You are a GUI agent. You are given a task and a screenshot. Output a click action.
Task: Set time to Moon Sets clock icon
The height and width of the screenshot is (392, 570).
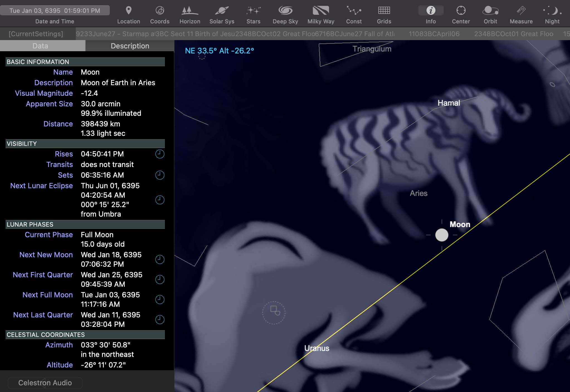(160, 175)
